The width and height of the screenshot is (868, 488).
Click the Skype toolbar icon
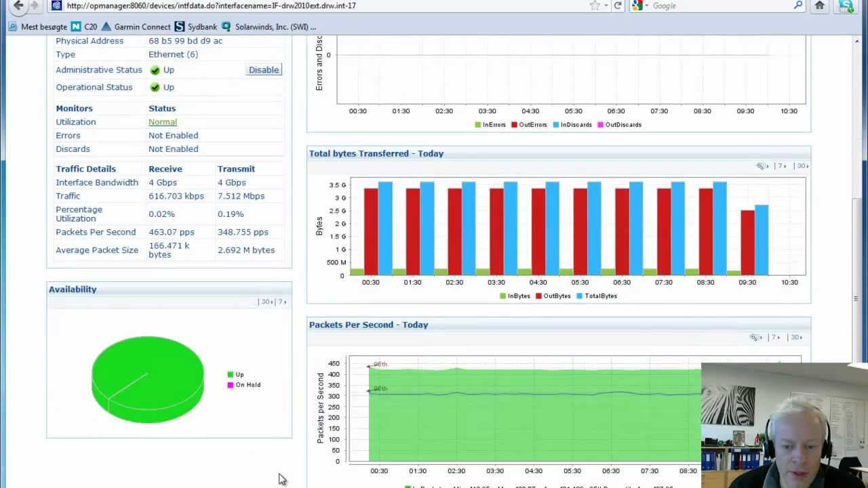[x=846, y=6]
